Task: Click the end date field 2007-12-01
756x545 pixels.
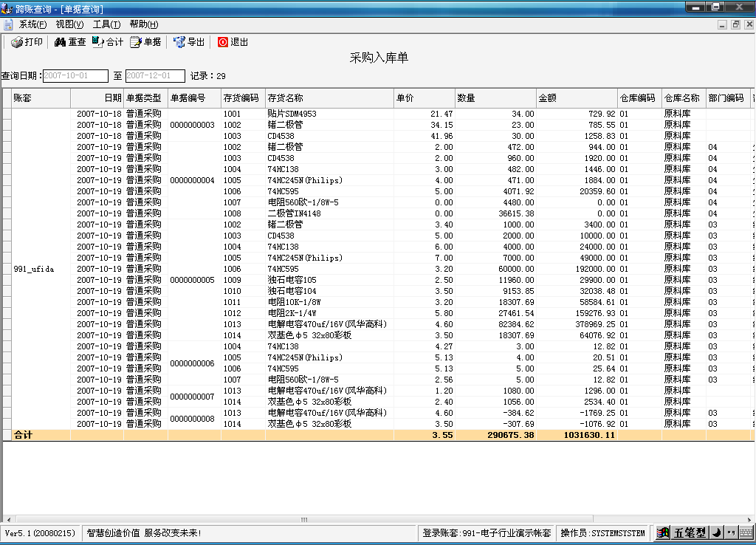Action: pos(155,76)
